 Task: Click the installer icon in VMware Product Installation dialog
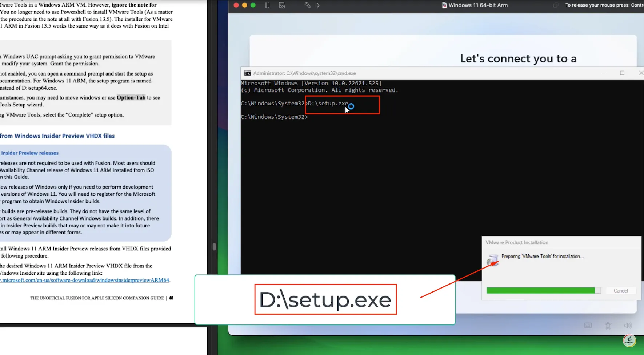click(493, 260)
